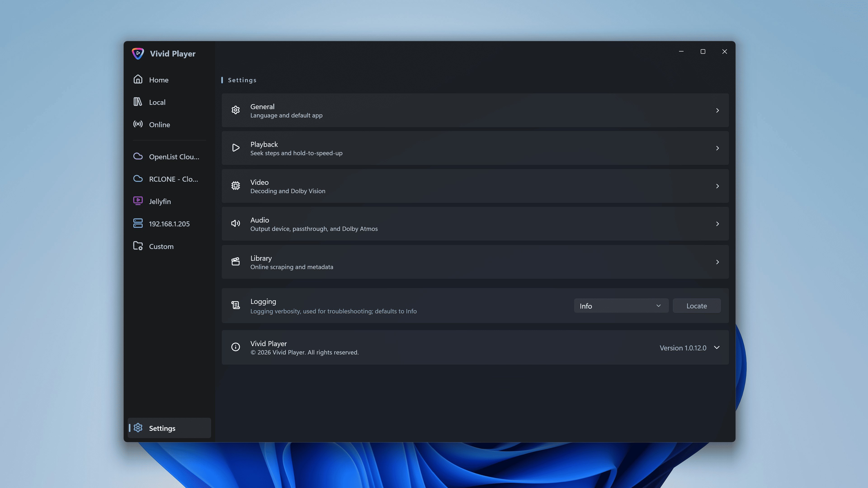Click the Library clapperboard icon
Viewport: 868px width, 488px height.
(236, 262)
